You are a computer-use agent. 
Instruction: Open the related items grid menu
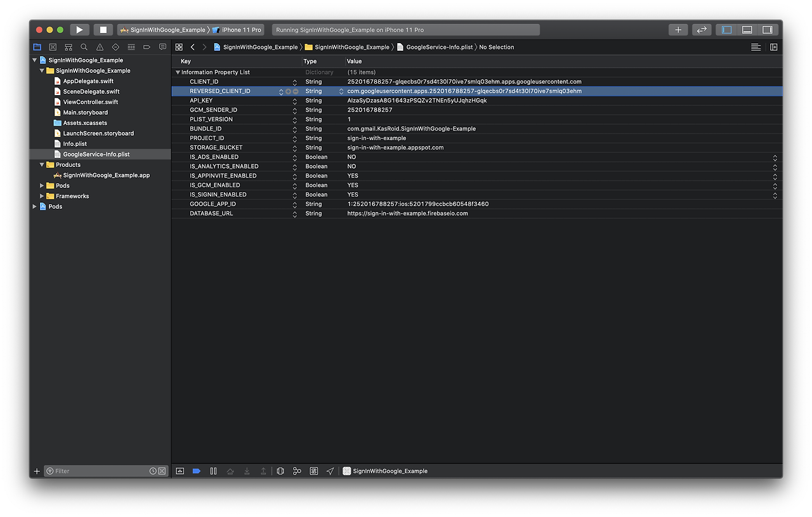point(179,47)
